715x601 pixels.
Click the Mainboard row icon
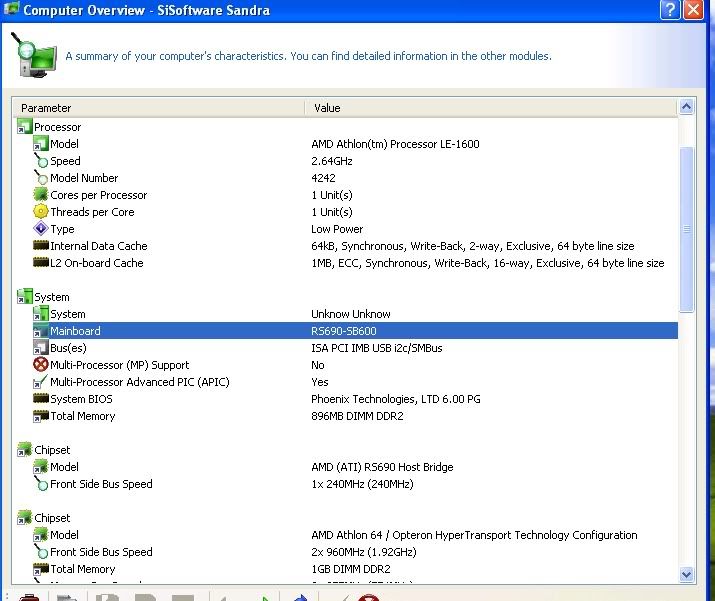point(41,331)
